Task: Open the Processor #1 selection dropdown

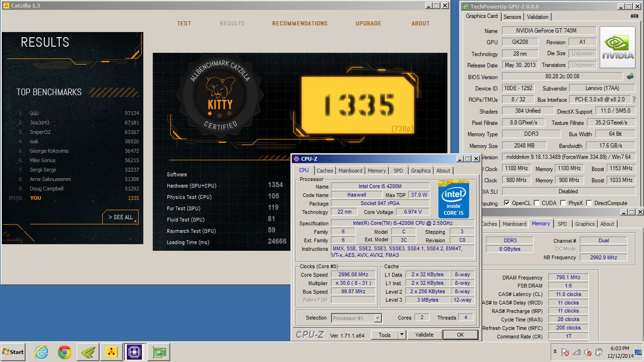Action: click(356, 318)
